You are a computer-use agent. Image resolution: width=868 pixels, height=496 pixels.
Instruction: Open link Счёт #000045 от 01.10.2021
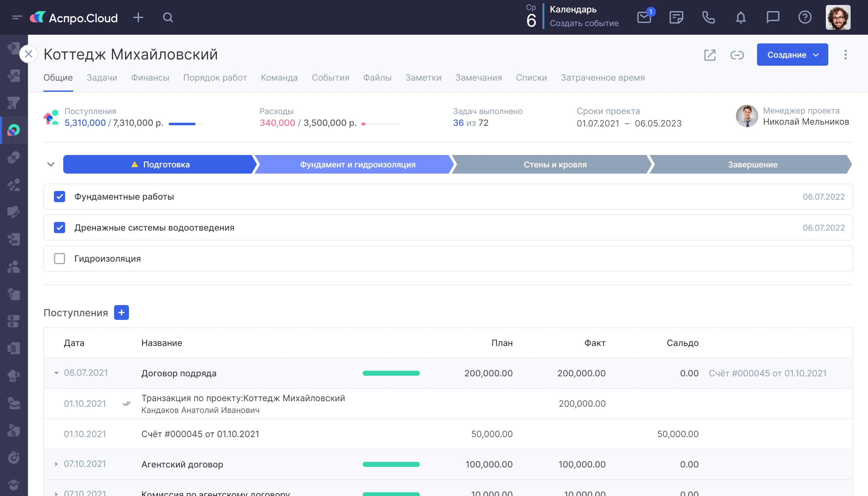coord(767,373)
